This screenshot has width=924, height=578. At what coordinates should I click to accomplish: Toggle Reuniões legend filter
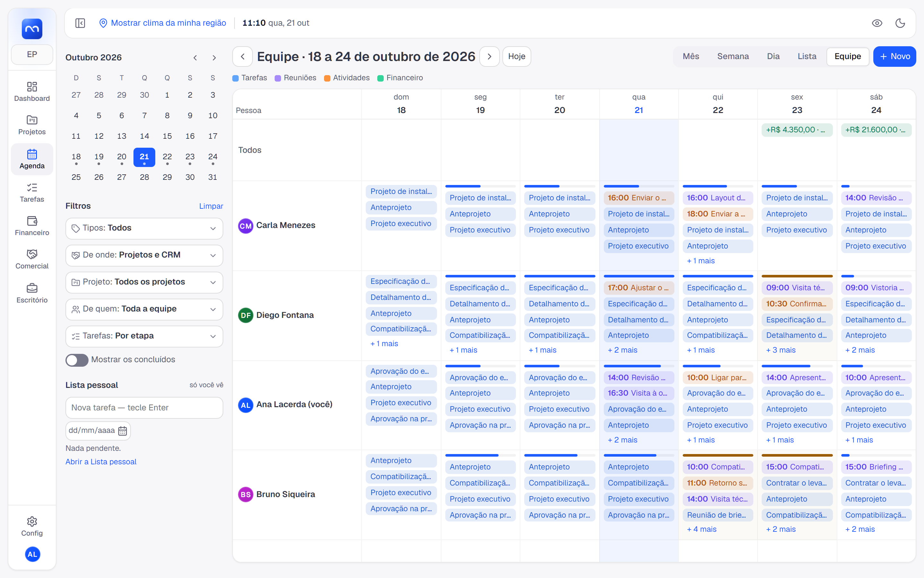pyautogui.click(x=295, y=78)
